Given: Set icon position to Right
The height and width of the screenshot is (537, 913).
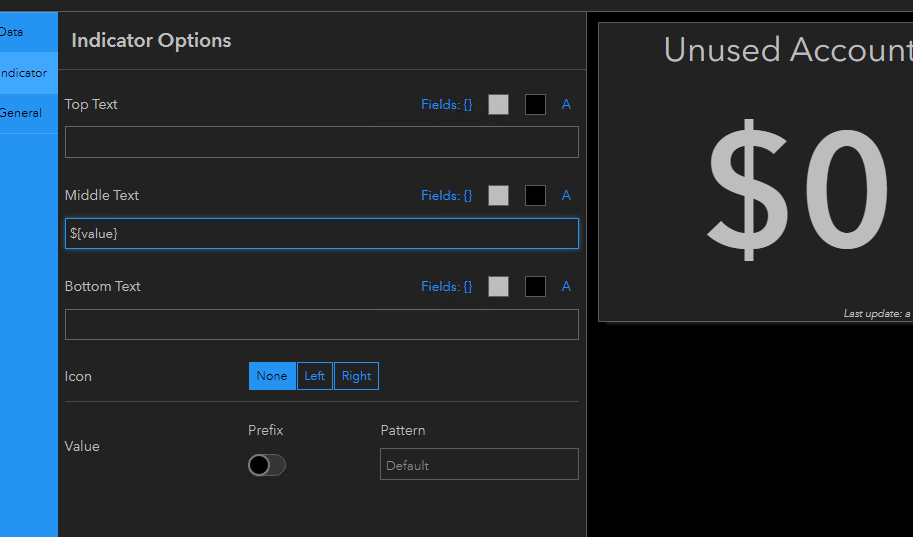Looking at the screenshot, I should coord(356,376).
